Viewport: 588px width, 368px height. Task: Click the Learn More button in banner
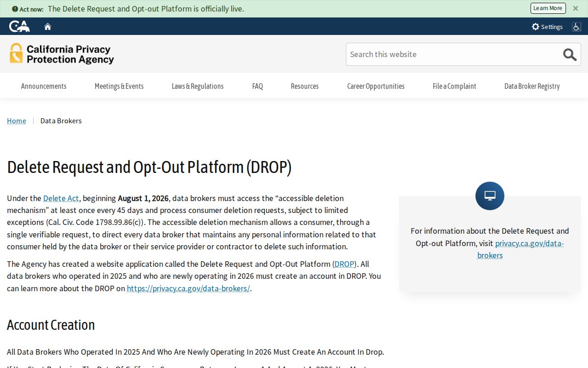coord(548,8)
